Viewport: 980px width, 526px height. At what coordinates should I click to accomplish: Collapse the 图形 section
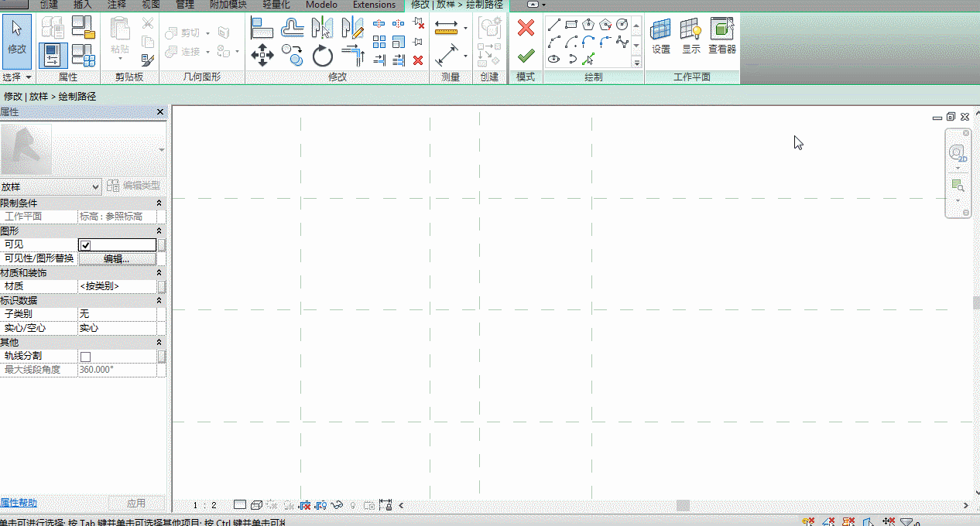[x=159, y=231]
